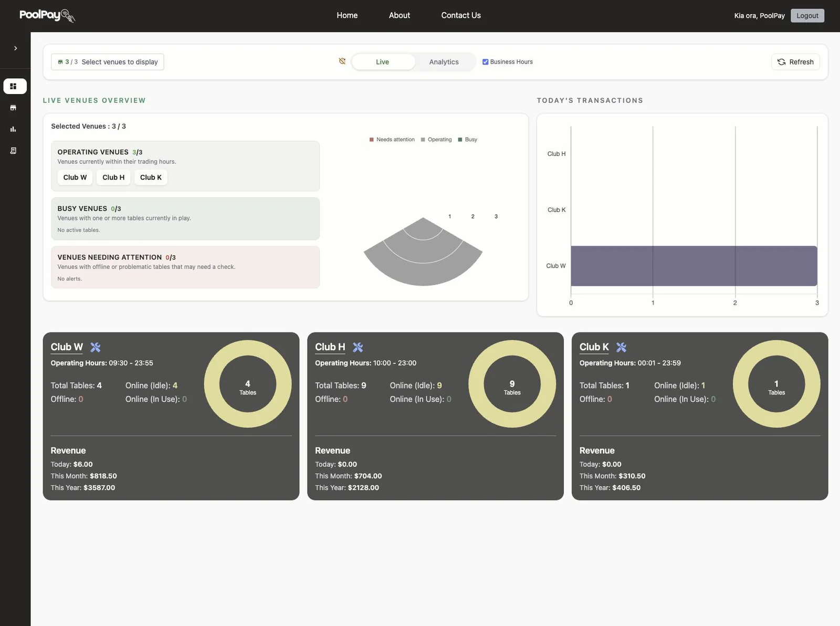Click the PoolPay logo
The image size is (840, 626).
(x=47, y=15)
